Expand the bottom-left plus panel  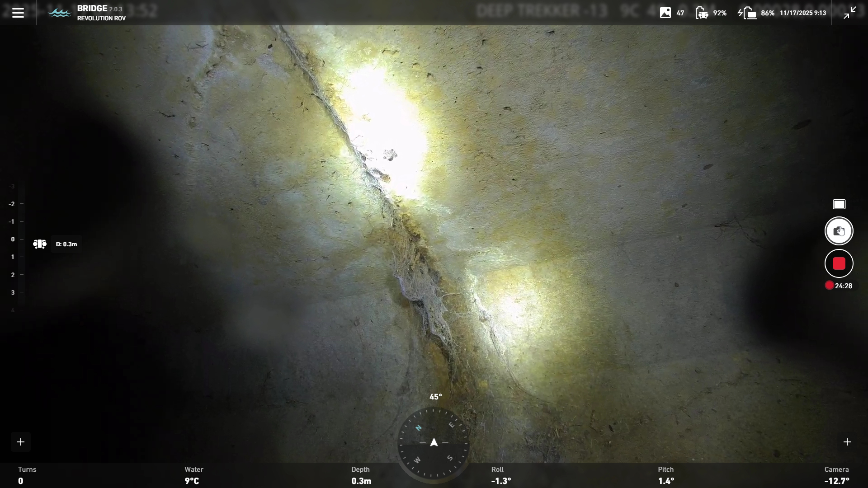pos(21,442)
